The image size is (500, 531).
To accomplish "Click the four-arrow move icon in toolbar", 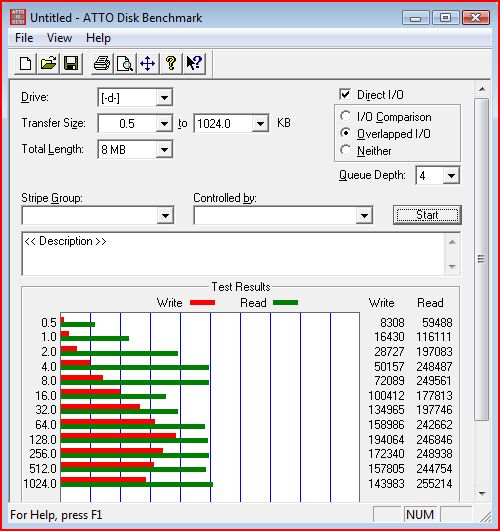I will point(148,63).
